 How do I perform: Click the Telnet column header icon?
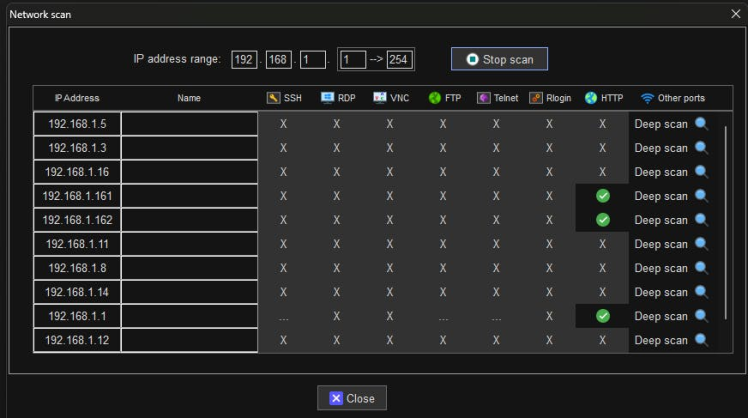[x=484, y=98]
